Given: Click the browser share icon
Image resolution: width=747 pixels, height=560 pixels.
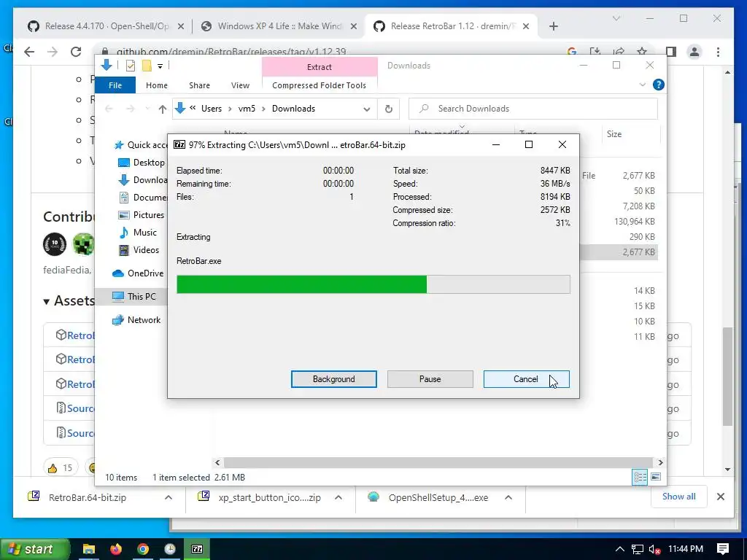Looking at the screenshot, I should [619, 52].
